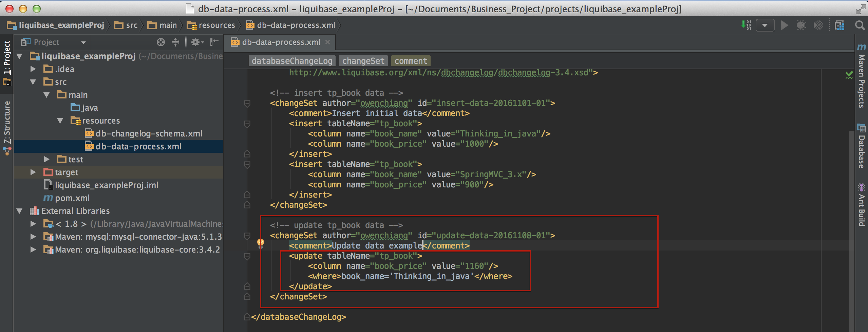The height and width of the screenshot is (332, 868).
Task: Open the run configuration dropdown
Action: click(x=765, y=25)
